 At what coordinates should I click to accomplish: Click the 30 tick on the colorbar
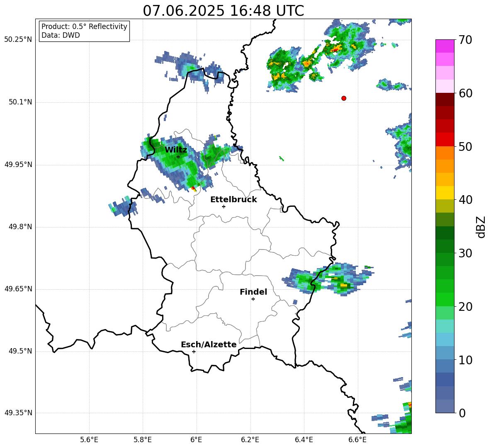click(465, 253)
